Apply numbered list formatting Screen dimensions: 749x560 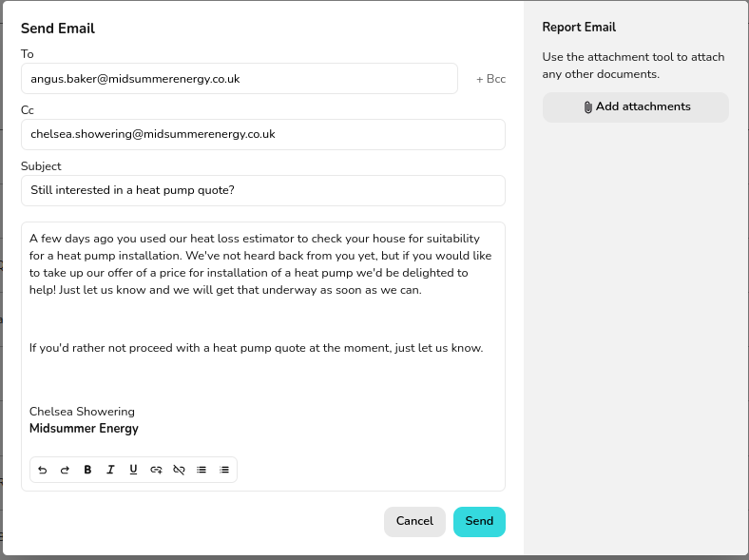pyautogui.click(x=224, y=470)
